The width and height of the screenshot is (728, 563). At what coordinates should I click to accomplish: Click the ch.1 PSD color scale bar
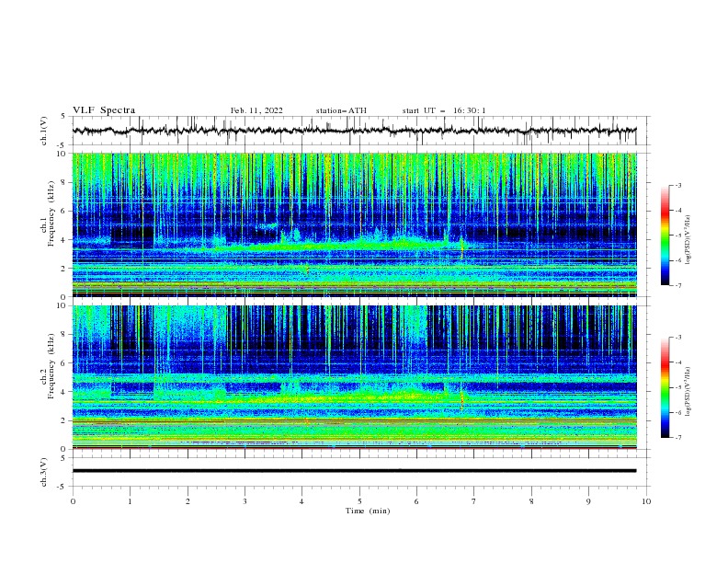click(x=665, y=235)
